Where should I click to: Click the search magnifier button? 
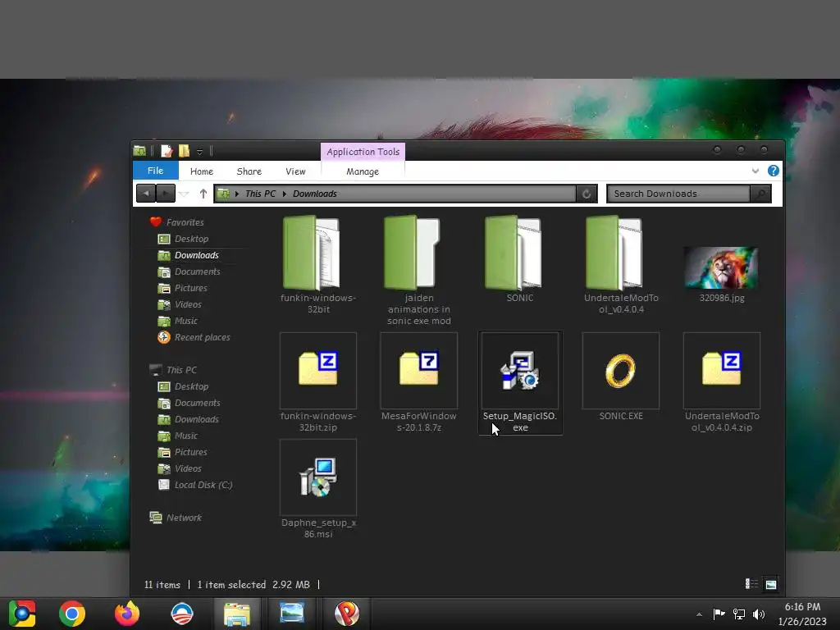pos(760,194)
